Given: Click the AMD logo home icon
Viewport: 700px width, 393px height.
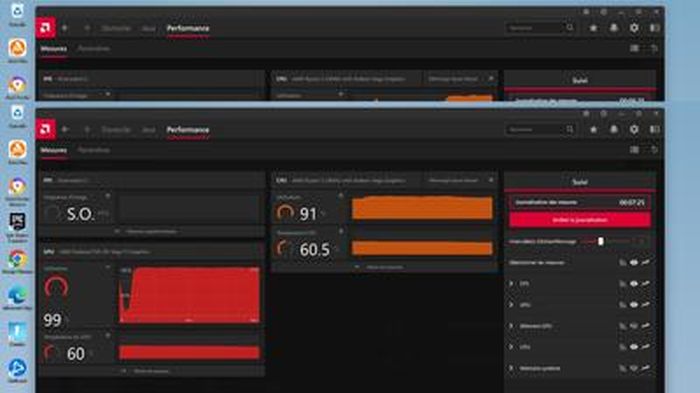Looking at the screenshot, I should point(46,130).
